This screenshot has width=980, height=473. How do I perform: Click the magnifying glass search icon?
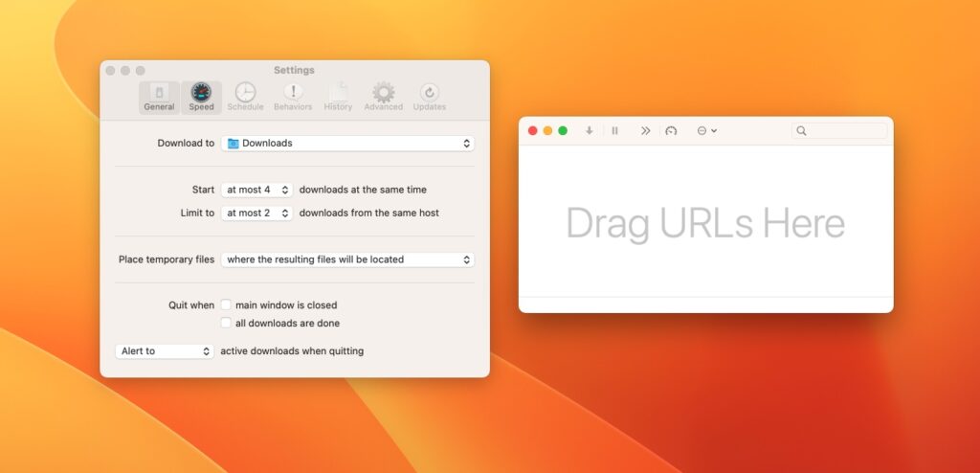click(801, 131)
